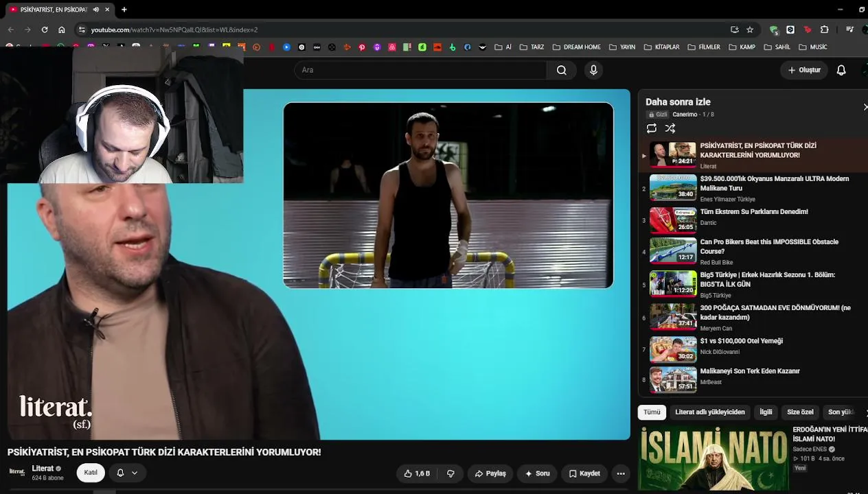
Task: Select the Son yüklenenler filter chip
Action: [x=841, y=412]
